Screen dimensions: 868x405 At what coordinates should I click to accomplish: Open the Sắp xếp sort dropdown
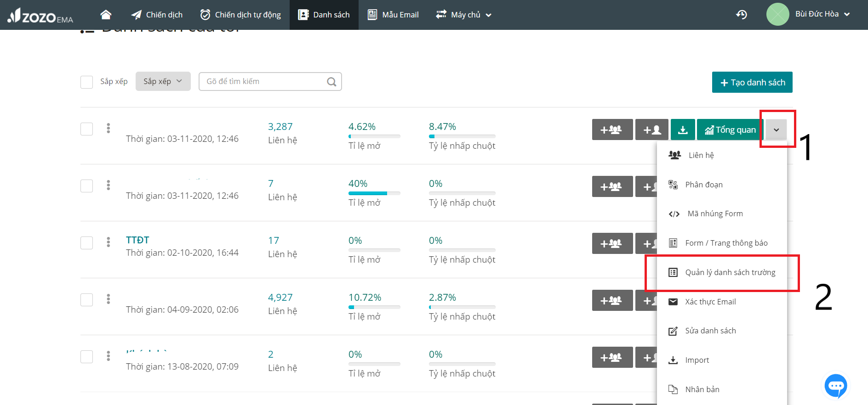pos(163,81)
